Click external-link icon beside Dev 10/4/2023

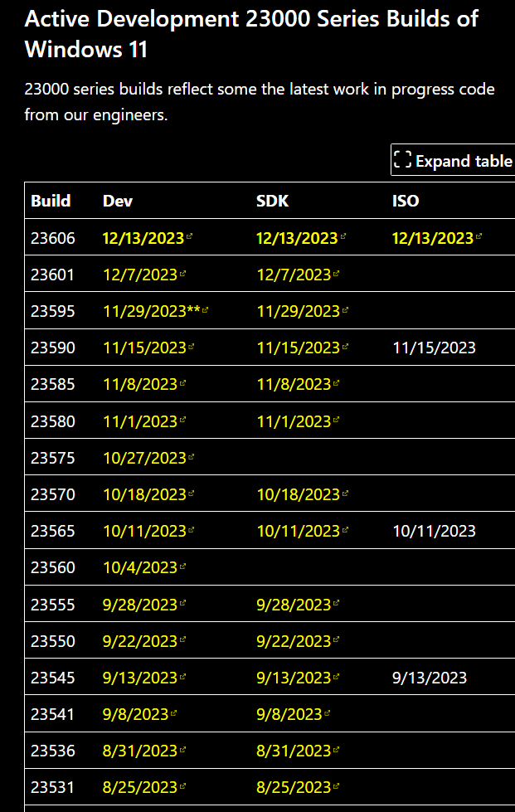point(182,567)
